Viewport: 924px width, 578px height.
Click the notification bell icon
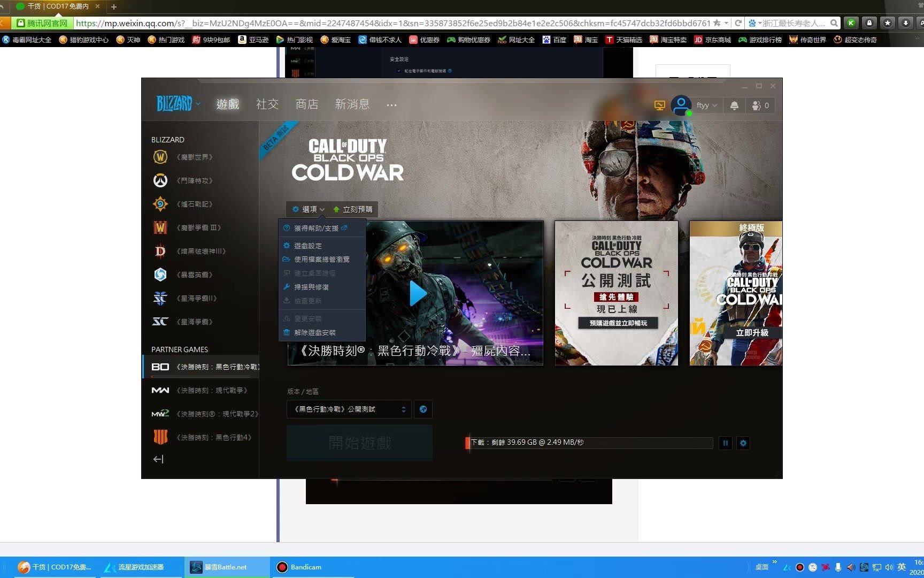(734, 105)
